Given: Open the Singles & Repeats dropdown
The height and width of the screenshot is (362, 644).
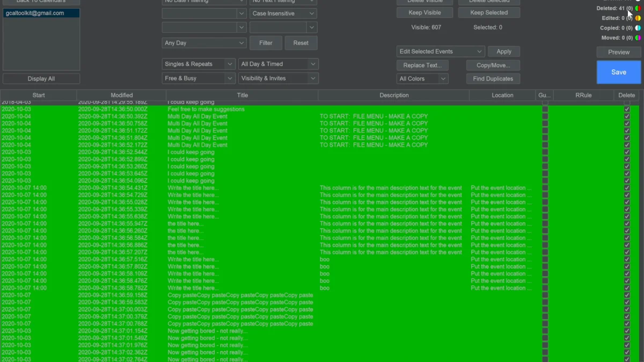Looking at the screenshot, I should click(199, 64).
